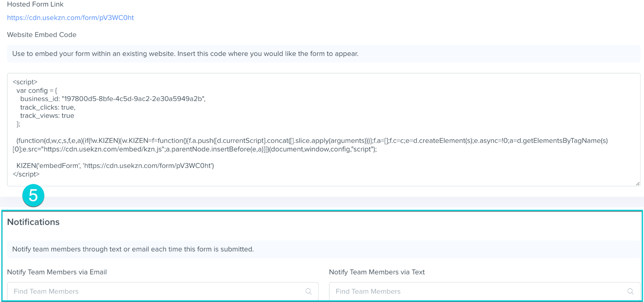Image resolution: width=644 pixels, height=302 pixels.
Task: Click search icon in email notify field
Action: click(x=309, y=292)
